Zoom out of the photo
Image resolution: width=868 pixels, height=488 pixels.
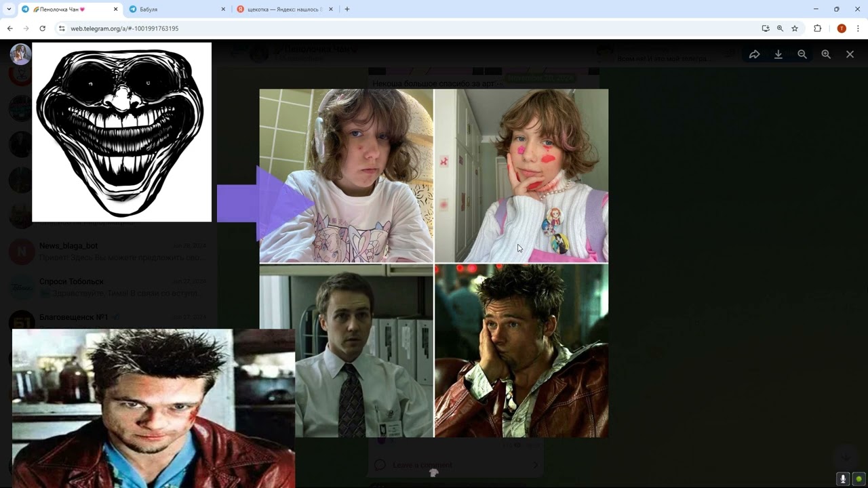coord(802,54)
